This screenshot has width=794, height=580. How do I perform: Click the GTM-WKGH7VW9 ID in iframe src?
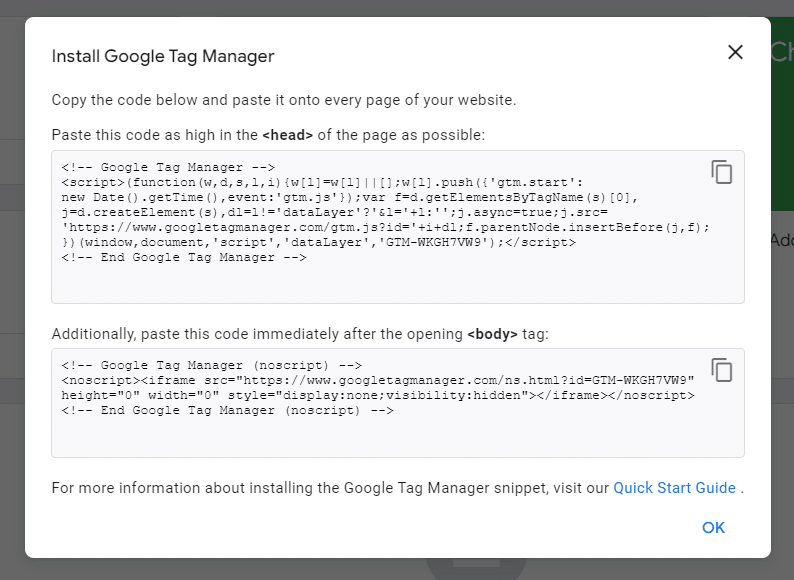point(639,380)
